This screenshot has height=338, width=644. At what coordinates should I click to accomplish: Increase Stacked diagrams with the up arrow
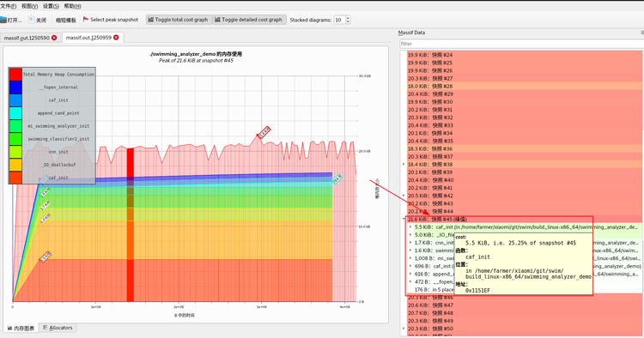coord(348,18)
